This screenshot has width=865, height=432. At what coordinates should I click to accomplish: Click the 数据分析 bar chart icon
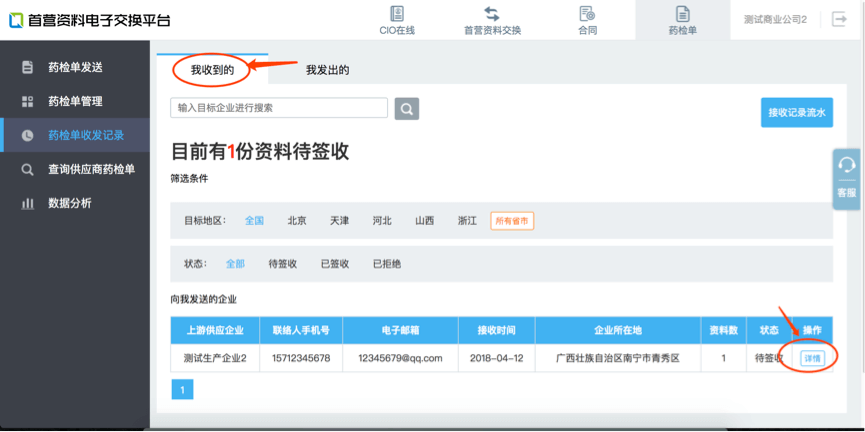click(x=27, y=204)
